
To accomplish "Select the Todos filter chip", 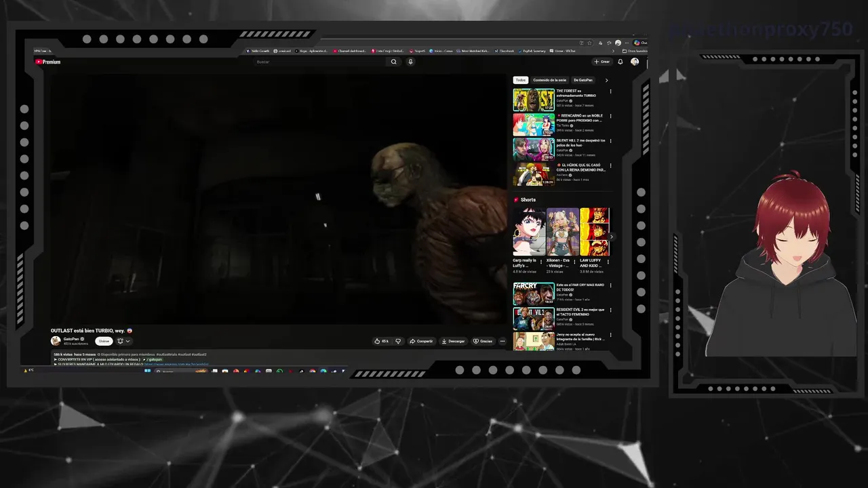I will pyautogui.click(x=520, y=80).
